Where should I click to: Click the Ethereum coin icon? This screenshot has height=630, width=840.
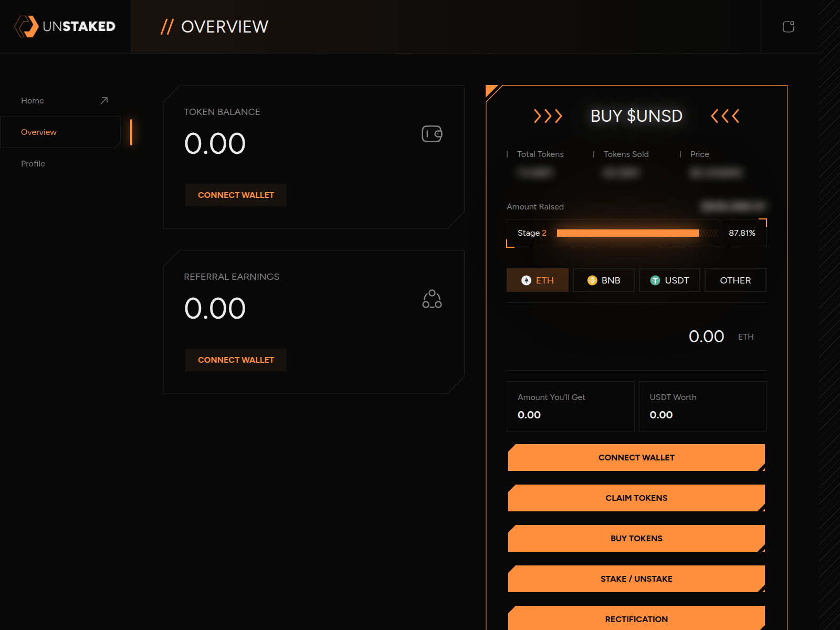pos(526,280)
